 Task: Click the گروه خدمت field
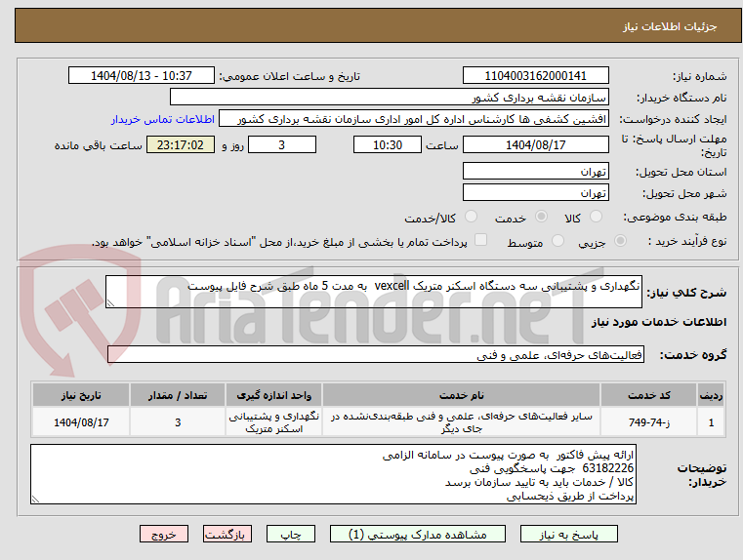coord(375,354)
